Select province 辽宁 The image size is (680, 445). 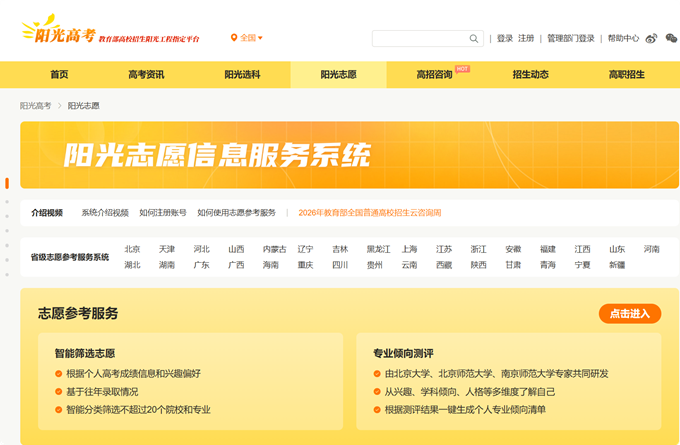click(x=305, y=249)
